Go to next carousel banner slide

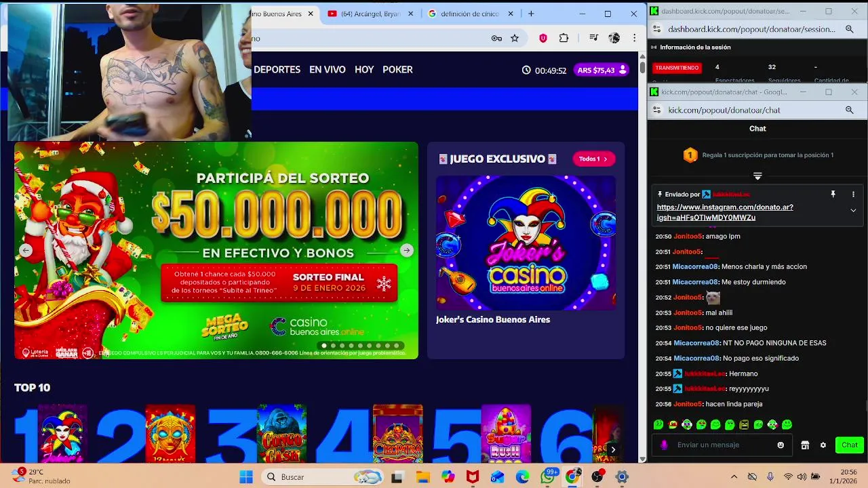tap(406, 250)
